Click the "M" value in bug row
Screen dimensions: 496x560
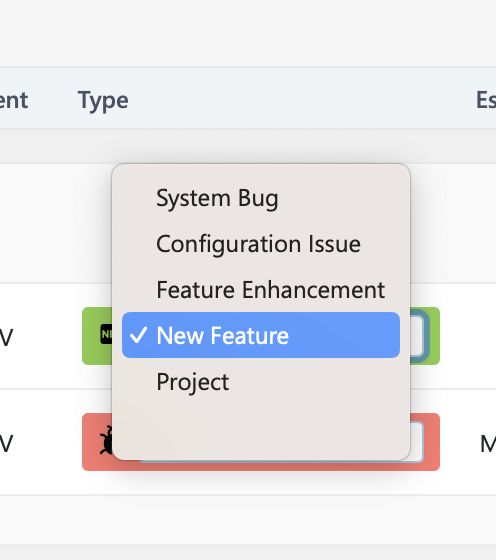488,444
